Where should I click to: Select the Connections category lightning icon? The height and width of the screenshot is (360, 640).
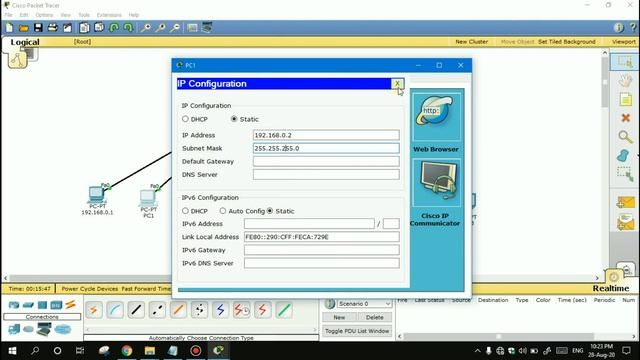[x=70, y=304]
